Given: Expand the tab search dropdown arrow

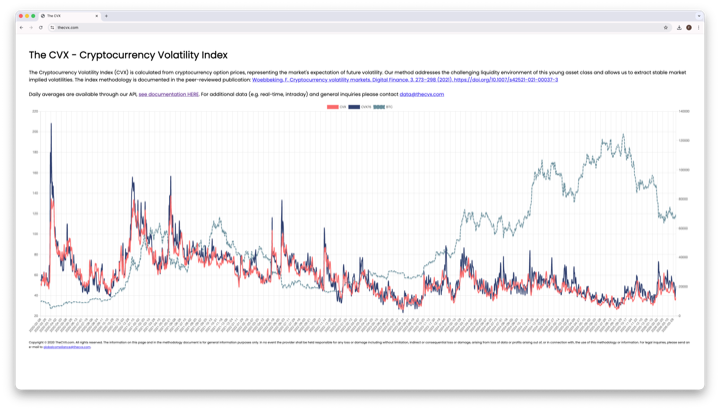Looking at the screenshot, I should click(699, 16).
